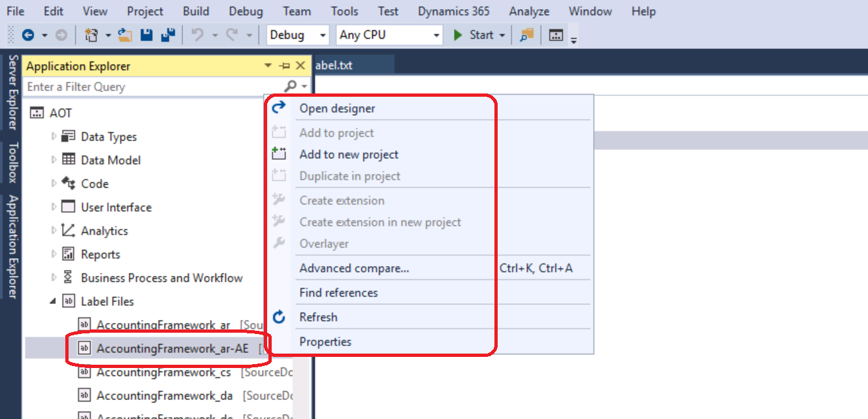
Task: Click the Save All toolbar icon
Action: [168, 35]
